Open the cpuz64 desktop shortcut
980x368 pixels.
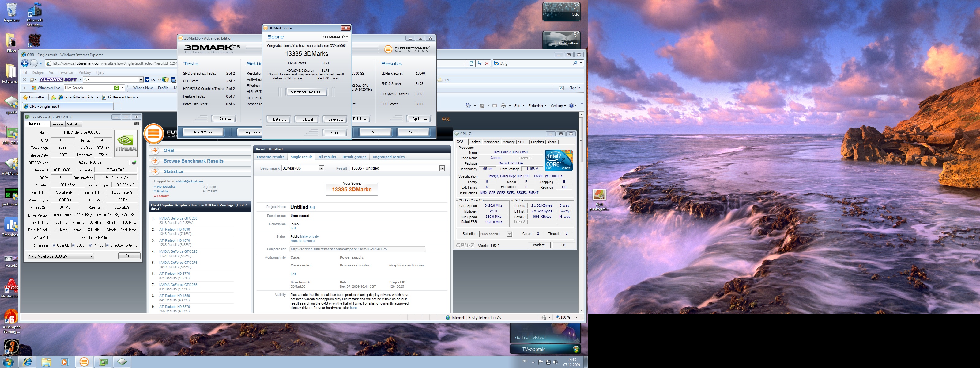click(x=11, y=105)
